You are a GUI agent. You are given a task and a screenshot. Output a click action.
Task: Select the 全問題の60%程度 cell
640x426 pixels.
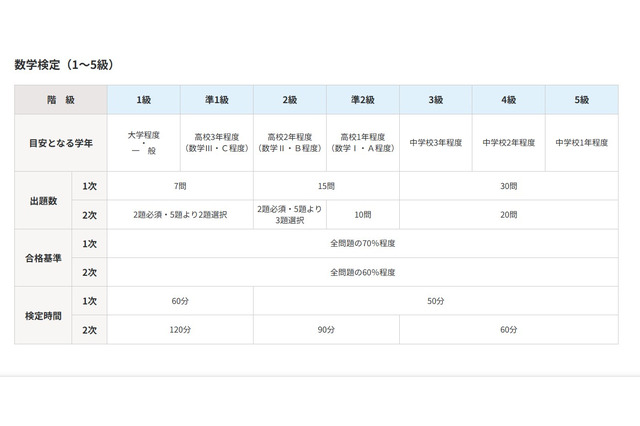tap(363, 272)
